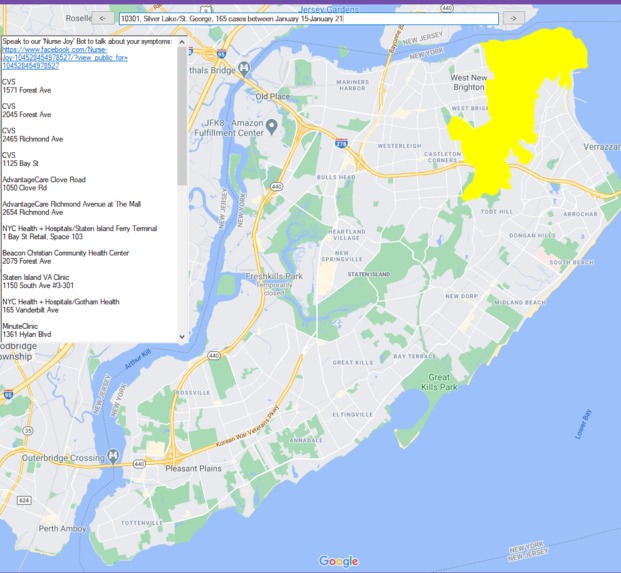Screen dimensions: 621x573
Task: Click the Tottenville map label
Action: pos(142,523)
